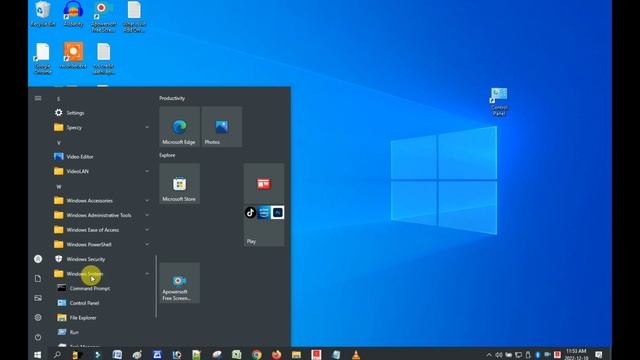640x360 pixels.
Task: Open the Action Center notifications
Action: point(599,355)
